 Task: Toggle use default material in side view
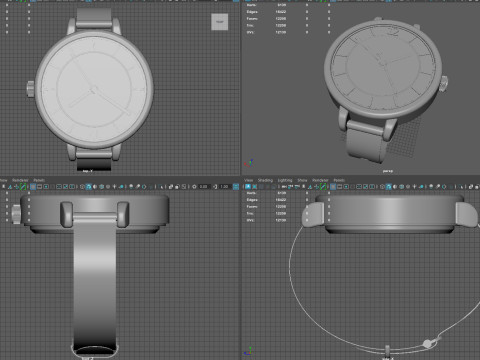click(395, 187)
